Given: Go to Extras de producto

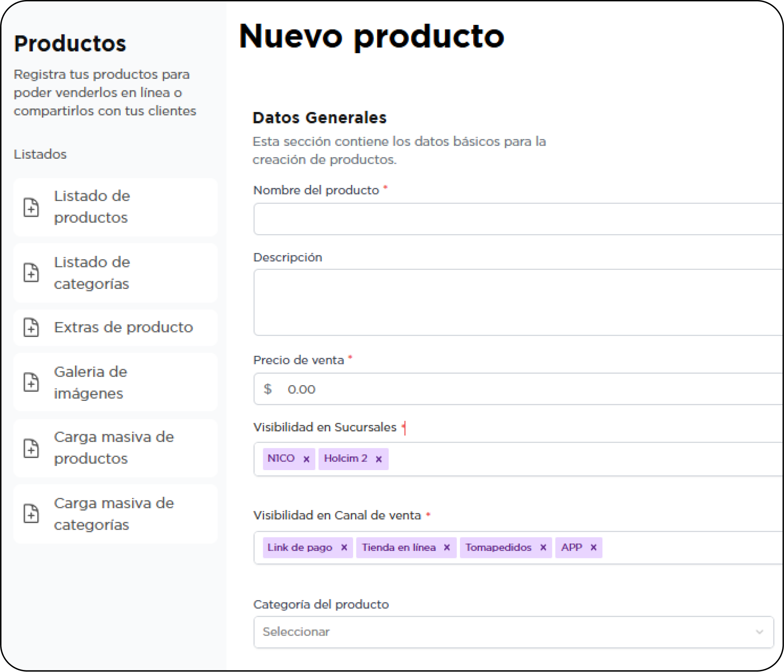Looking at the screenshot, I should coord(115,328).
